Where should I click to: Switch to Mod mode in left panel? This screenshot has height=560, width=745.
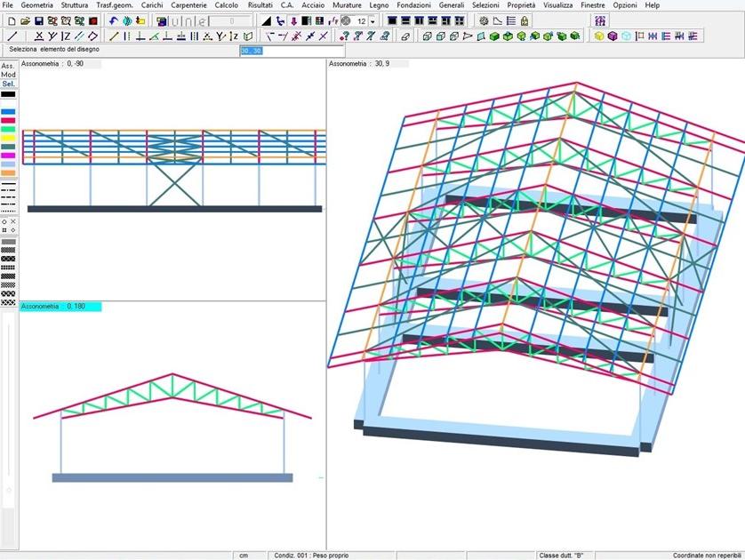point(8,75)
